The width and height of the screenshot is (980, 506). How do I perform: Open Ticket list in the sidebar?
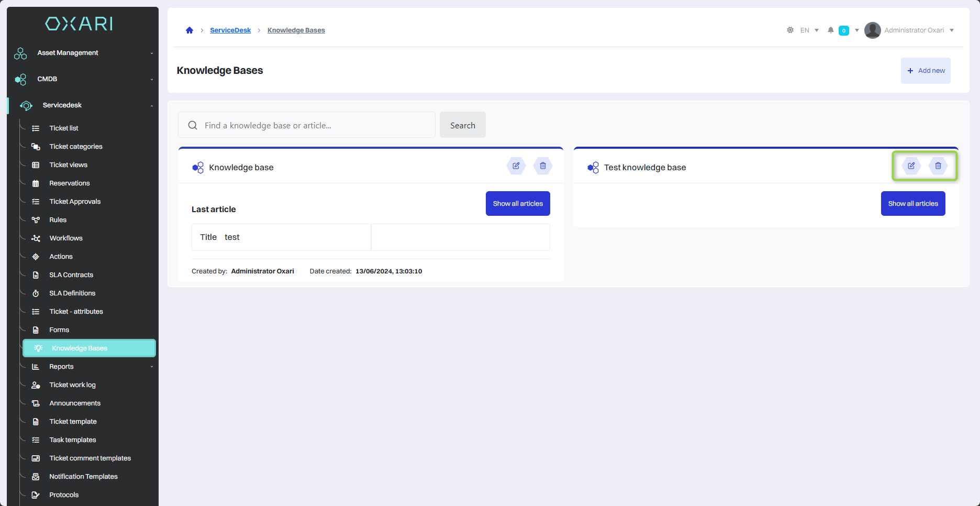click(x=64, y=128)
